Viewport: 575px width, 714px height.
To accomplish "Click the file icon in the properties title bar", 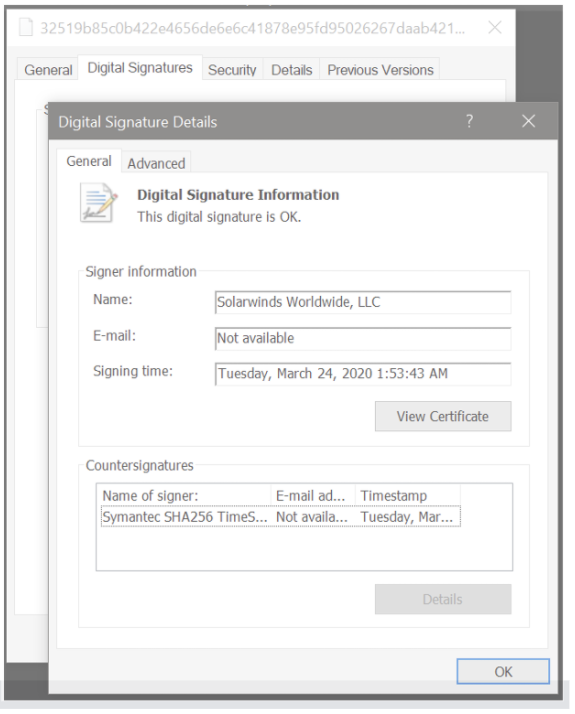I will click(x=26, y=27).
